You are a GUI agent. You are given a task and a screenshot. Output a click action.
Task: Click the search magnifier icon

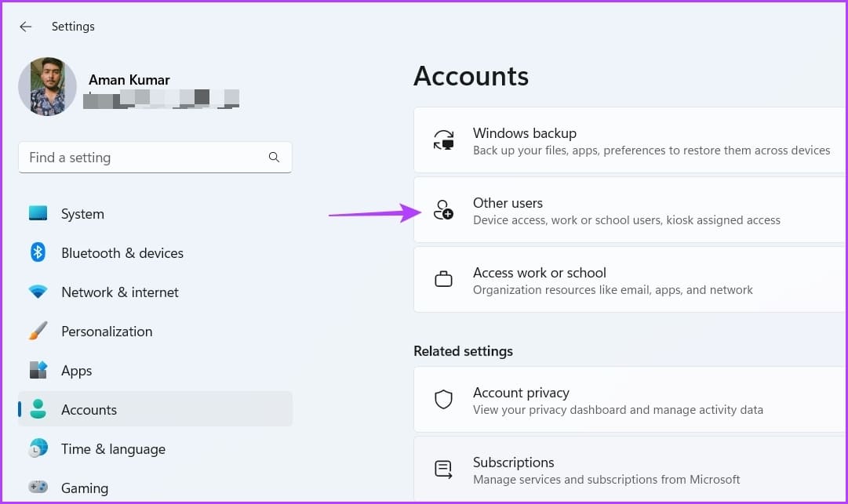coord(275,158)
